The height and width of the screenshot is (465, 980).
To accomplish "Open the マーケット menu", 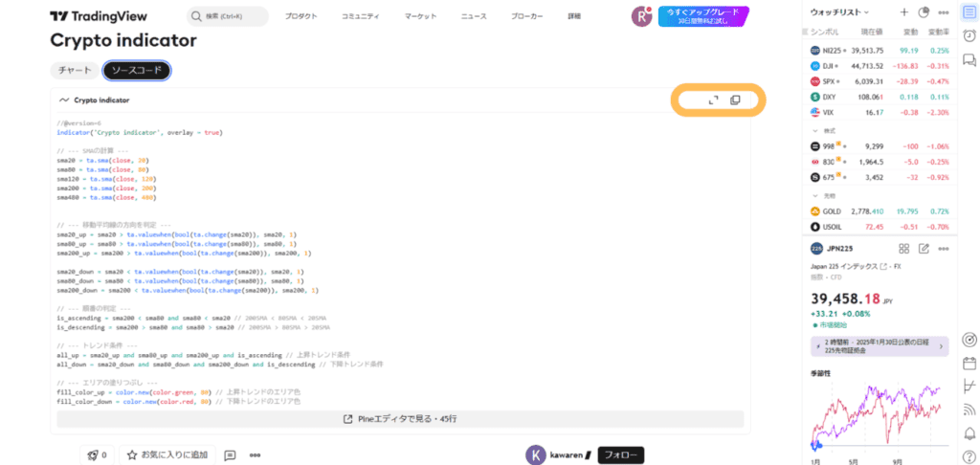I will pyautogui.click(x=420, y=16).
